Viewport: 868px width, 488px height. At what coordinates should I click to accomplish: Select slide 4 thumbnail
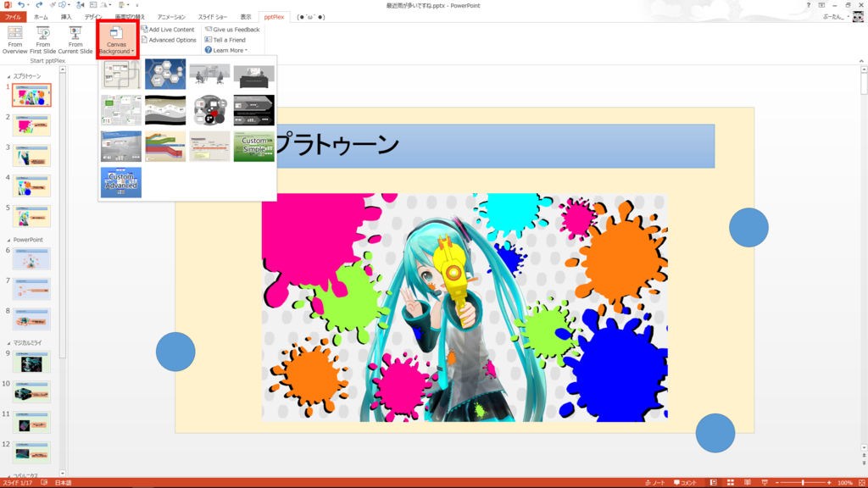[31, 186]
